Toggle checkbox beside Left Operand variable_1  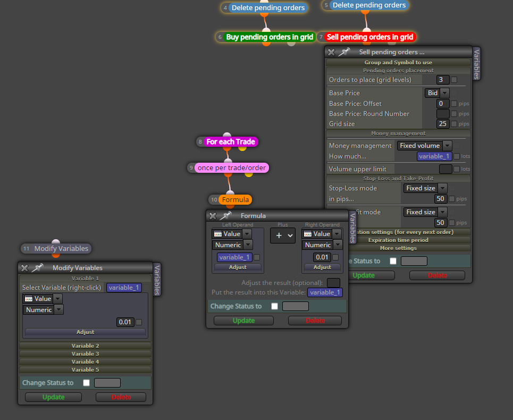[x=257, y=257]
